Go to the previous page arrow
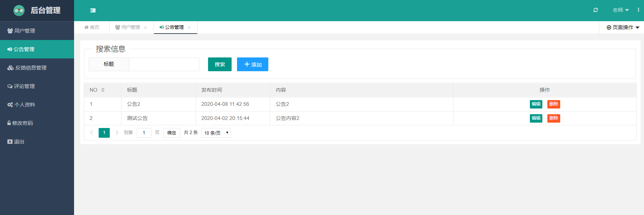The height and width of the screenshot is (215, 644). (x=92, y=133)
